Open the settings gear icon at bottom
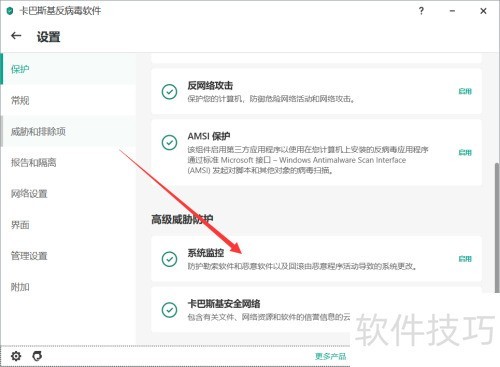Viewport: 500px width, 367px height. (16, 356)
